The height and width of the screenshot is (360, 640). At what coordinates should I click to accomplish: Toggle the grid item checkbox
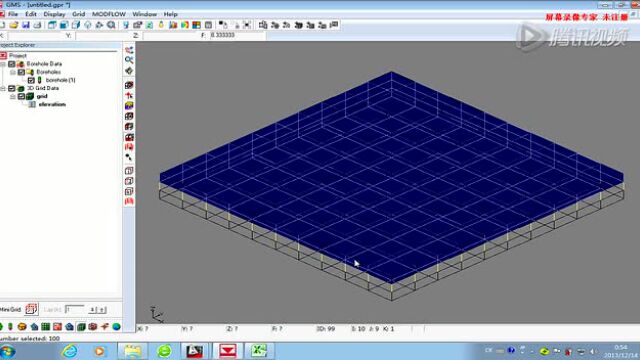tap(21, 97)
